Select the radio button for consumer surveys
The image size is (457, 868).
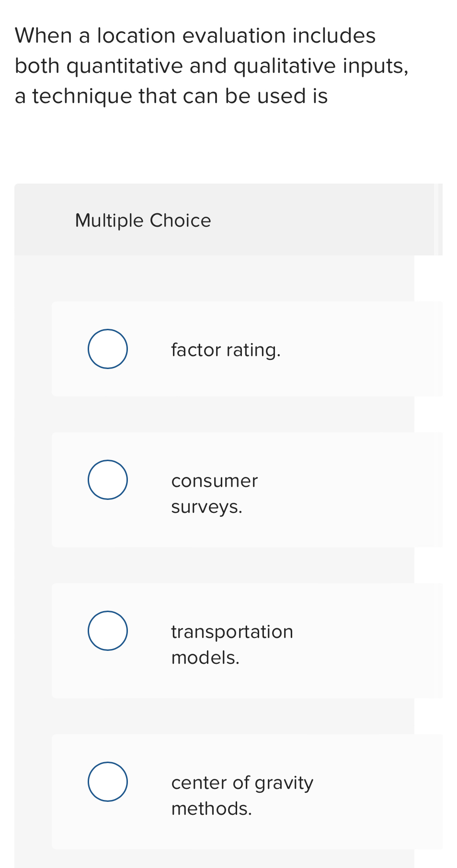[x=107, y=479]
